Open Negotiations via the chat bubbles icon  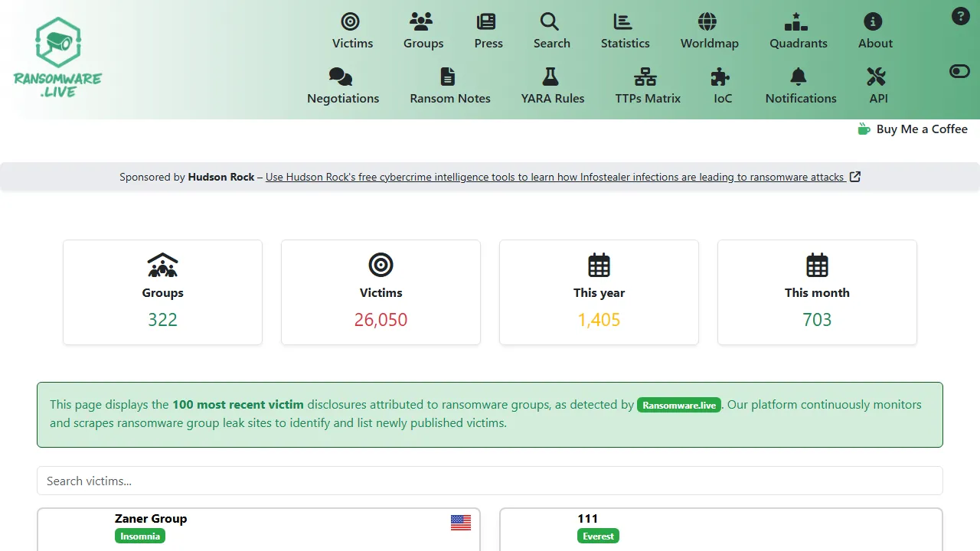[x=339, y=77]
